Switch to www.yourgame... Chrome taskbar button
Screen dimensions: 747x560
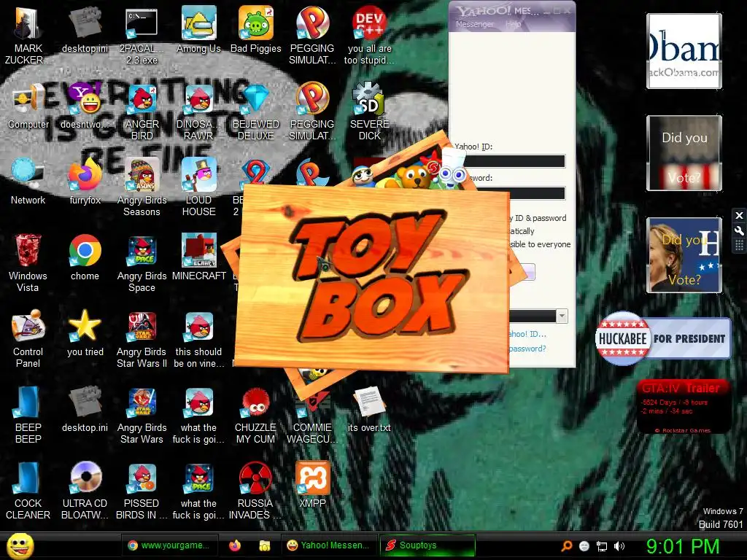point(169,545)
